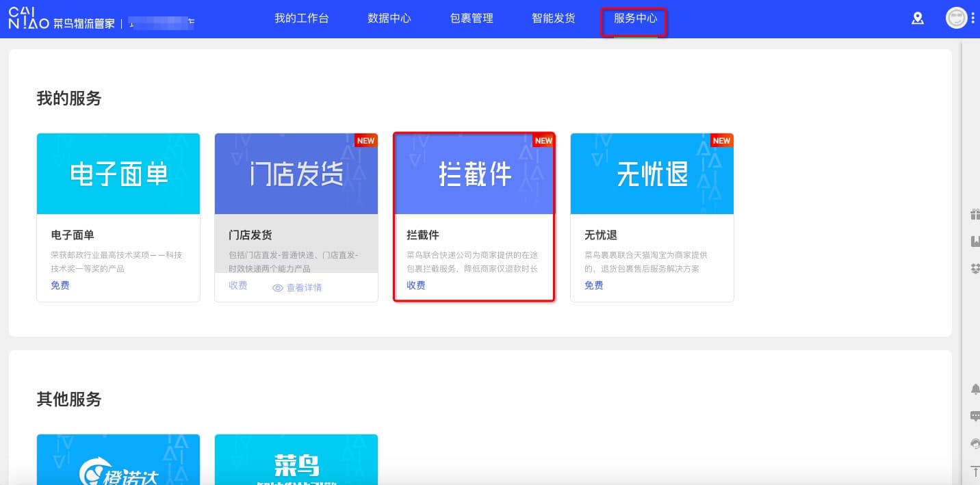Screen dimensions: 980x485
Task: Open the user avatar profile
Action: point(956,18)
